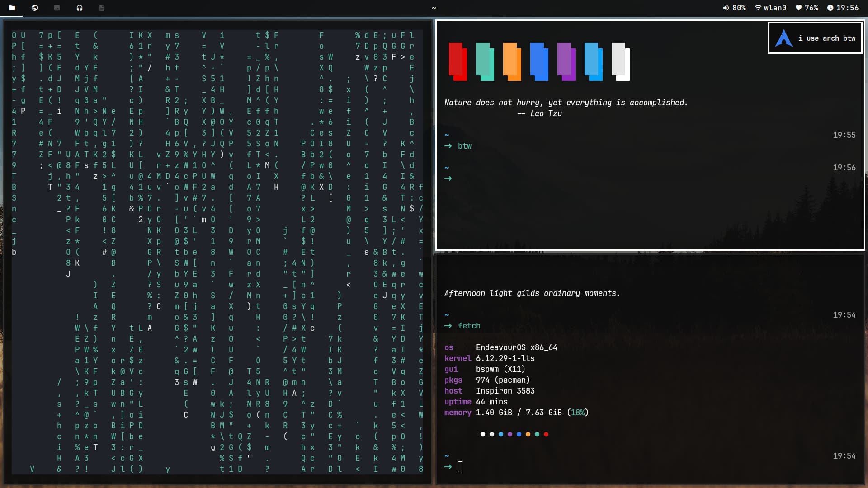Click the white color block
Viewport: 868px width, 488px height.
point(620,62)
